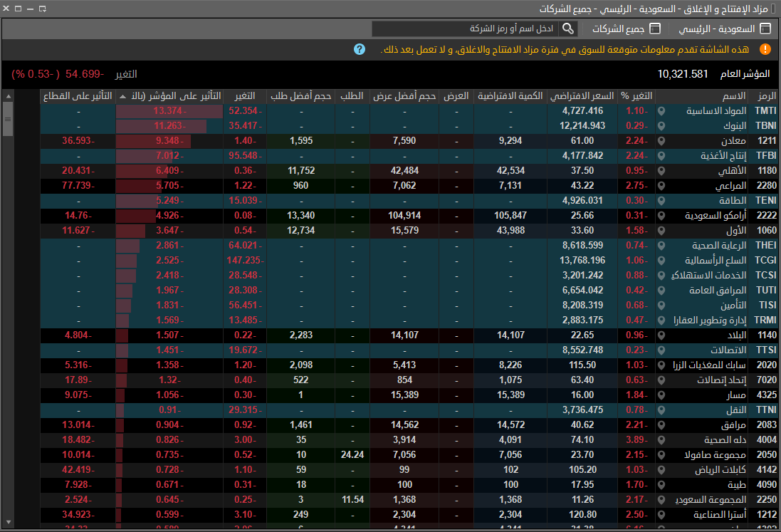Click location pin icon in الاتصالات row
781x532 pixels.
[661, 350]
